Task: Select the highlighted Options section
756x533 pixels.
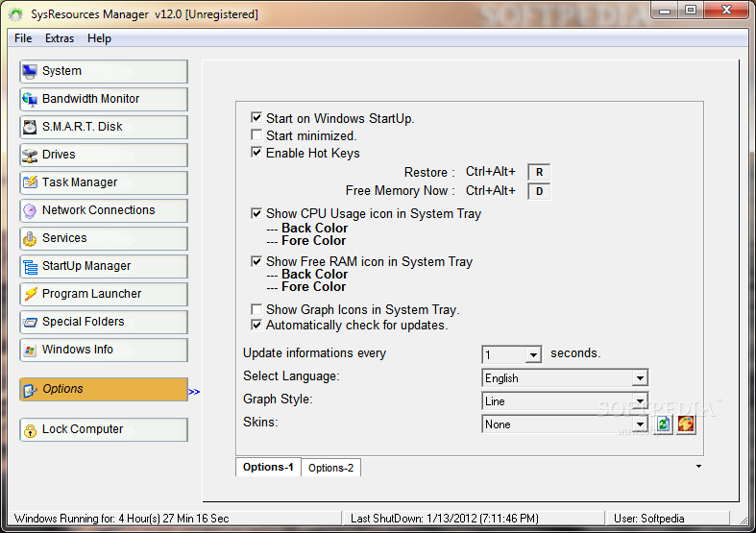Action: tap(104, 389)
